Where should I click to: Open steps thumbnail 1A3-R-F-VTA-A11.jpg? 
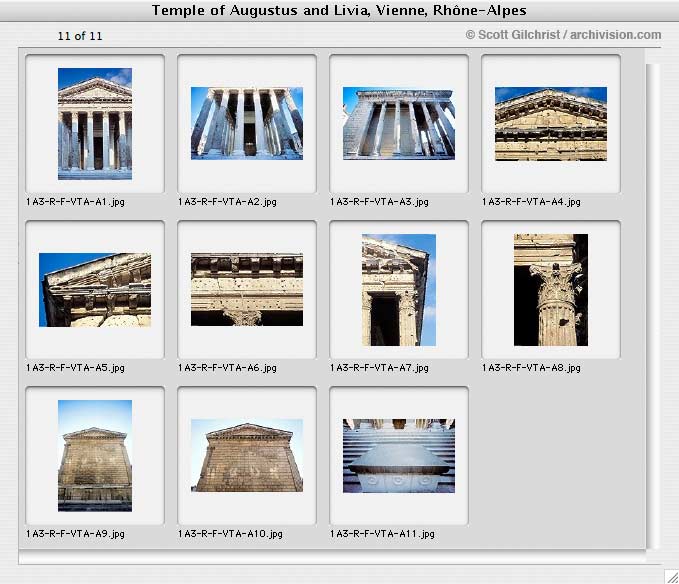point(399,455)
